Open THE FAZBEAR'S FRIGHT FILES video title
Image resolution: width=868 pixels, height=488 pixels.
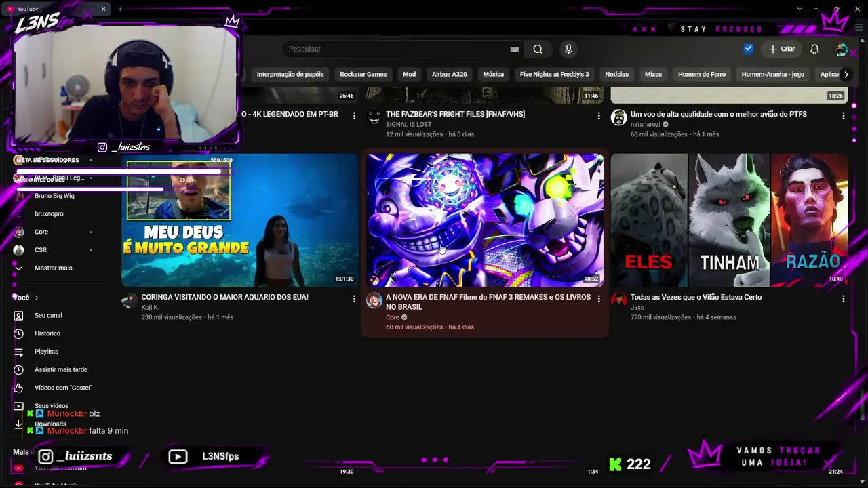point(455,114)
